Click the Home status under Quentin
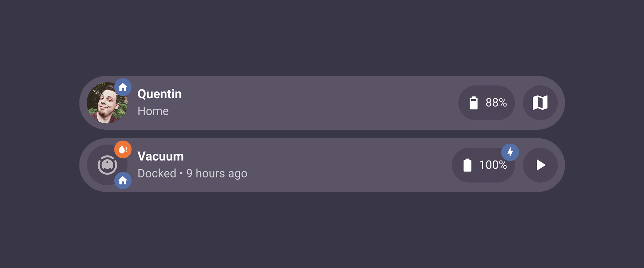The height and width of the screenshot is (268, 644). (153, 111)
